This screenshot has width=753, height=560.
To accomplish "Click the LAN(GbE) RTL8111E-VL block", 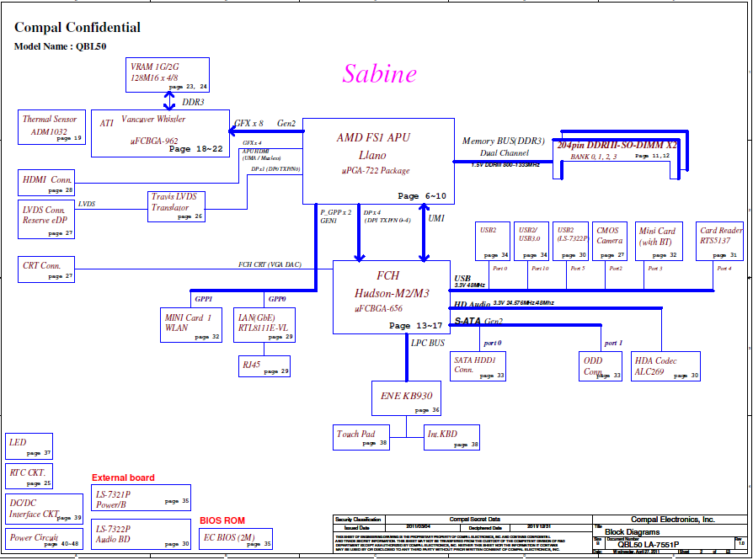I will tap(264, 325).
